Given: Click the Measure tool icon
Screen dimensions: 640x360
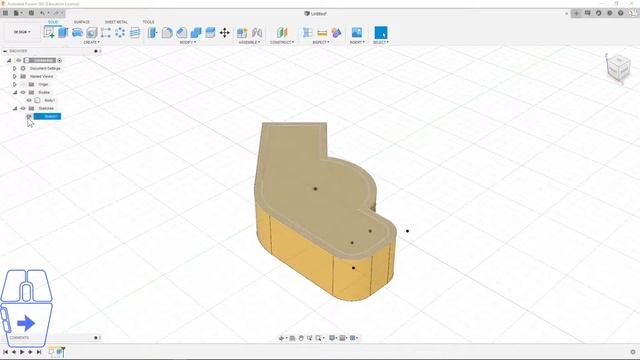Looking at the screenshot, I should [322, 33].
